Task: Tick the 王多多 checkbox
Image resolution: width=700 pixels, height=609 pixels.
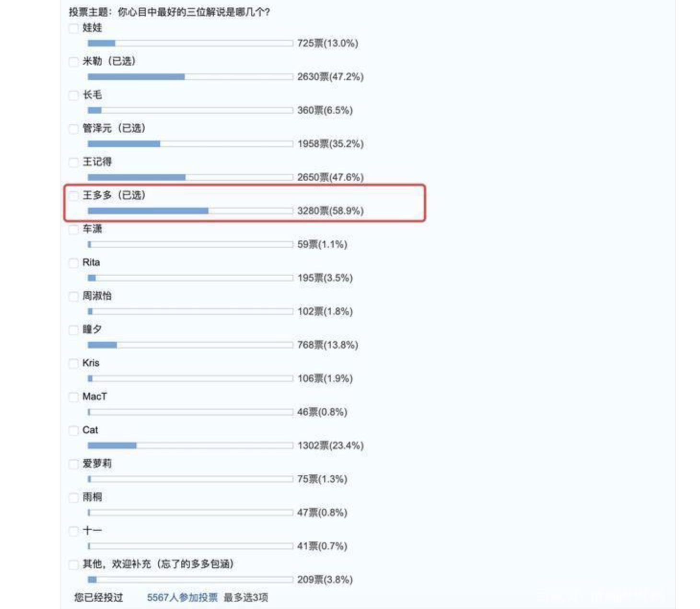Action: [x=73, y=196]
